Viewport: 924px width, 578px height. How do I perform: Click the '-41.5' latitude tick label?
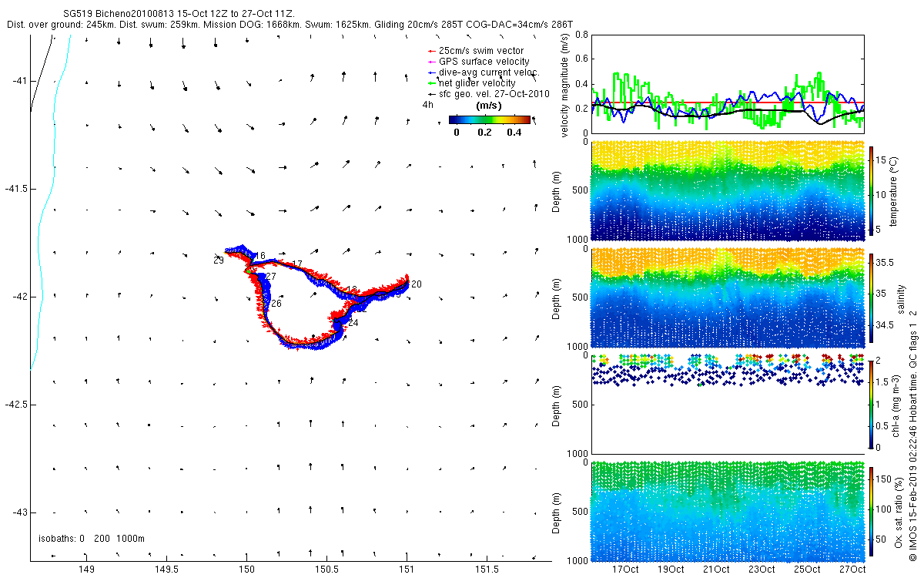click(x=15, y=189)
